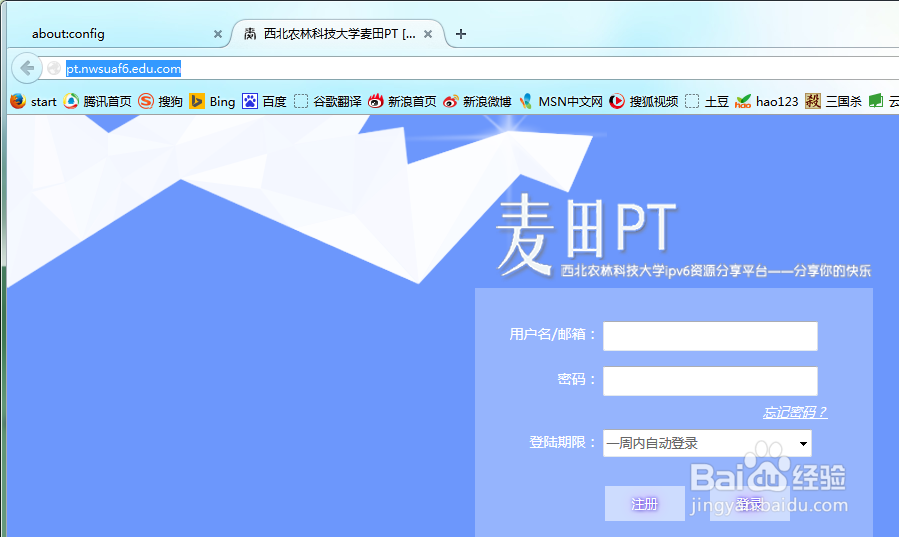Screen dimensions: 899x537
Task: Focus the 密码 password field
Action: coord(710,381)
